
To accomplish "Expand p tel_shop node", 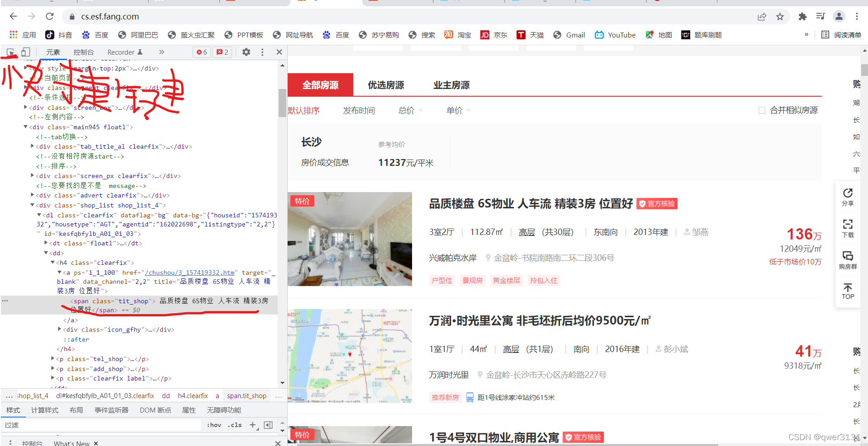I will click(53, 358).
